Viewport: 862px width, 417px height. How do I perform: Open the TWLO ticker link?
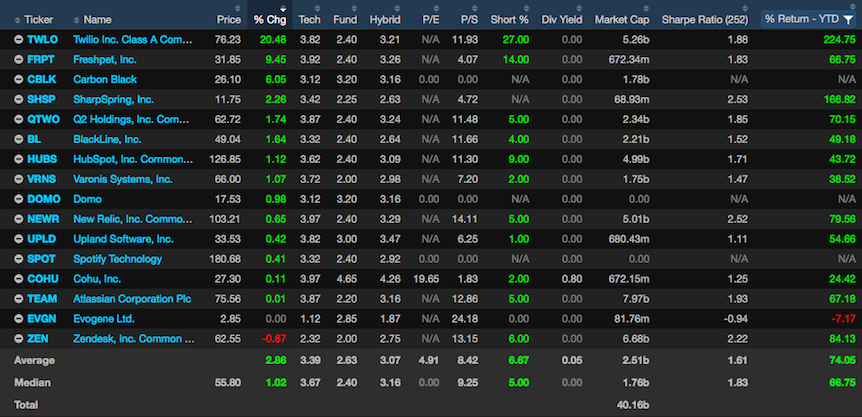point(42,40)
